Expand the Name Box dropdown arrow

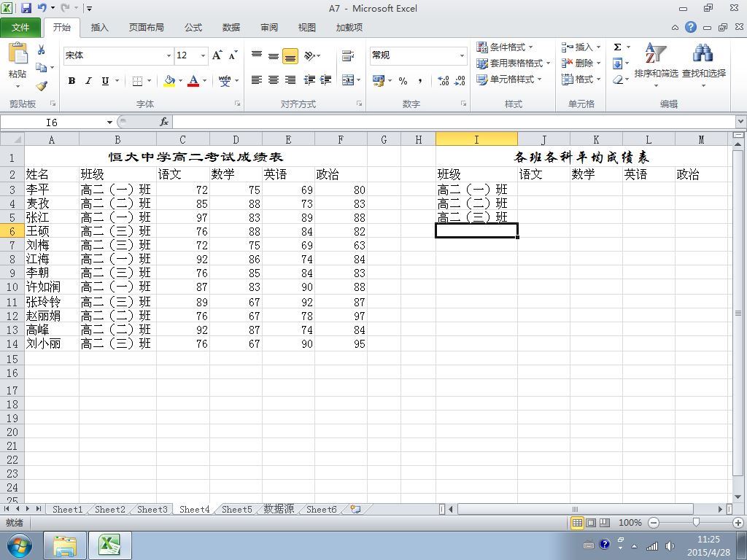tap(109, 122)
